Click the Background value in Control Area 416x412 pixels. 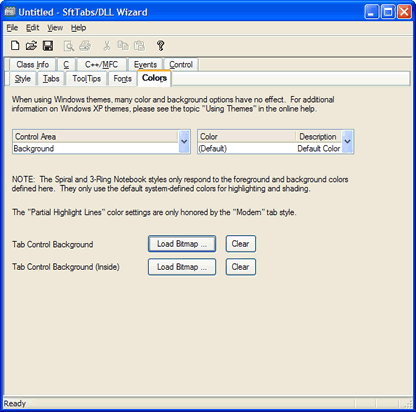pyautogui.click(x=96, y=148)
